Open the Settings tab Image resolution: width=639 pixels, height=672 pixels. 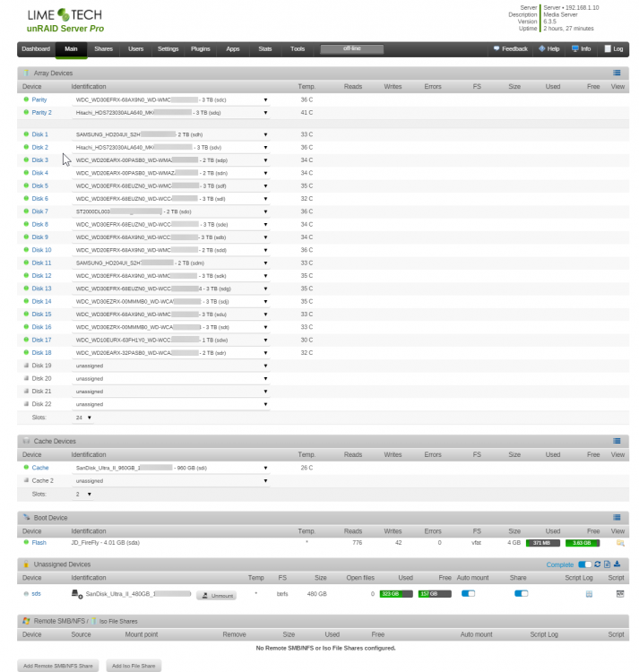click(168, 49)
